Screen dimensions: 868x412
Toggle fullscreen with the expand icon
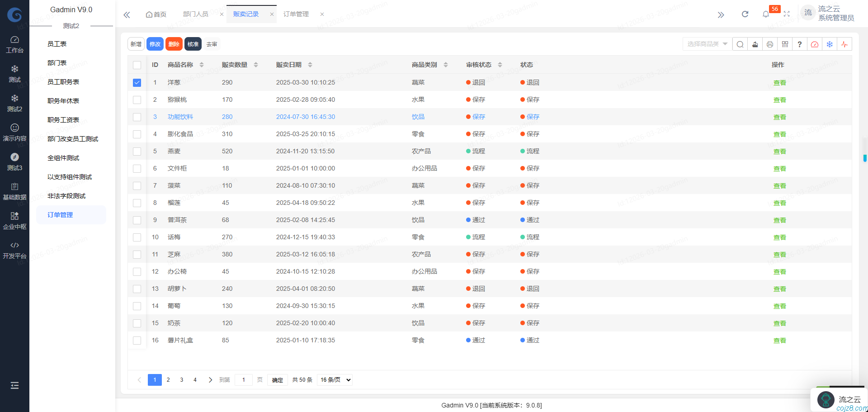tap(787, 14)
